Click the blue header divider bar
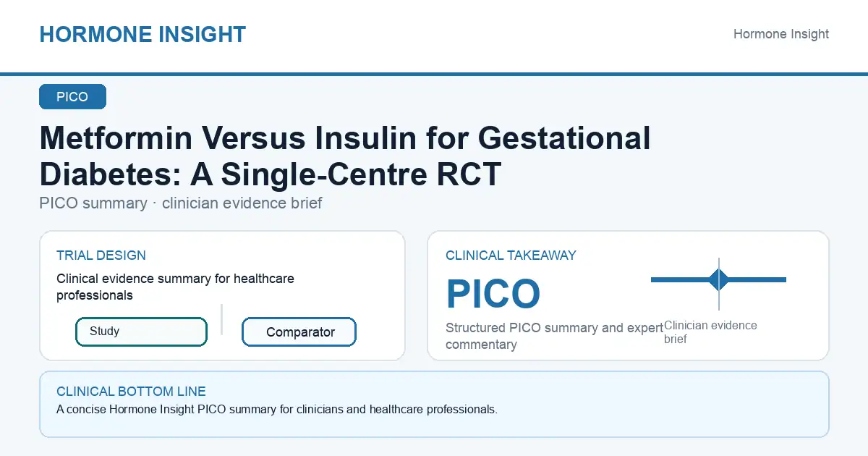The image size is (868, 456). (x=434, y=74)
